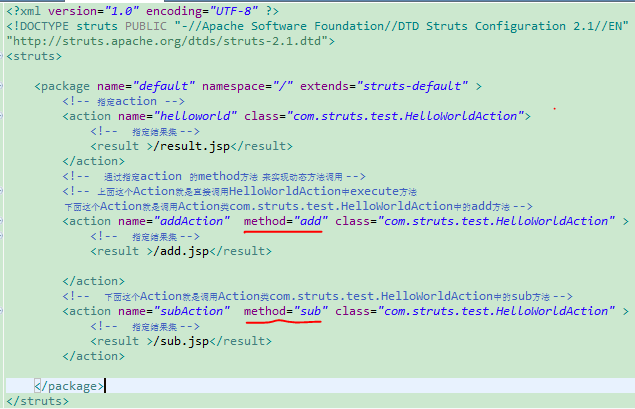Click the opening <struts> tag
This screenshot has height=409, width=635.
(34, 56)
